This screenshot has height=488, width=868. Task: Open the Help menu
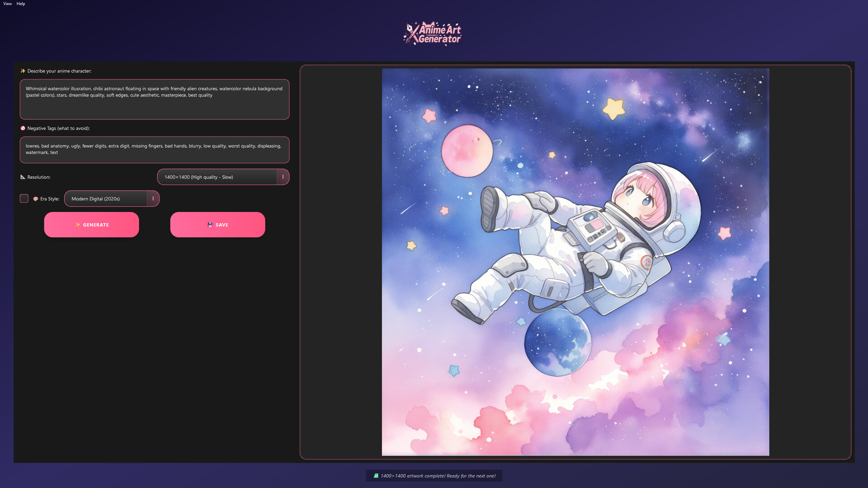(21, 4)
